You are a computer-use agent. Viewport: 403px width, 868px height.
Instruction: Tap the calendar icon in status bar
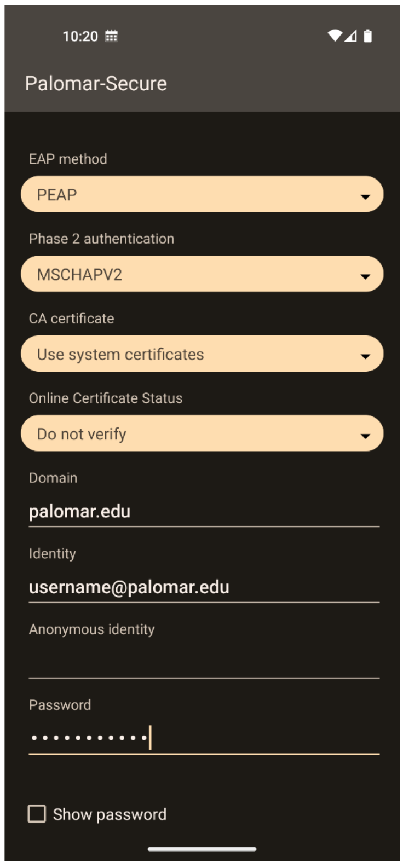(111, 36)
